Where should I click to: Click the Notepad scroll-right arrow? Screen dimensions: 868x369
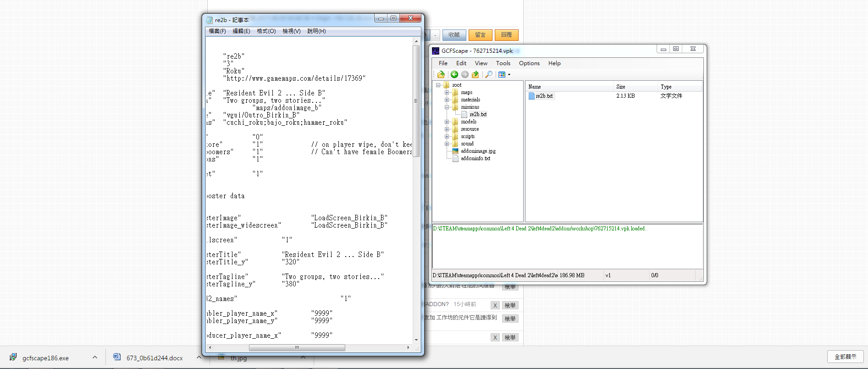[408, 348]
